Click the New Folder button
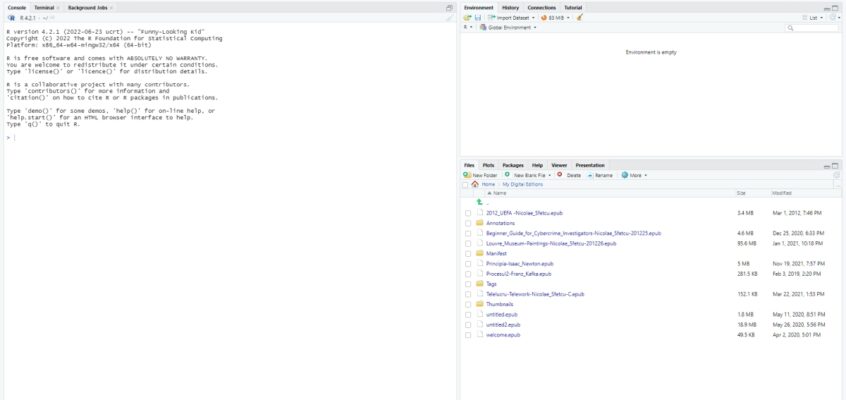Image resolution: width=846 pixels, height=400 pixels. pos(481,175)
